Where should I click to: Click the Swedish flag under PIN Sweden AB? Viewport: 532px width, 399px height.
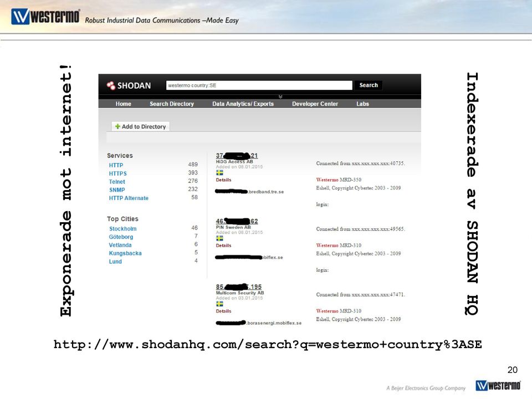220,238
